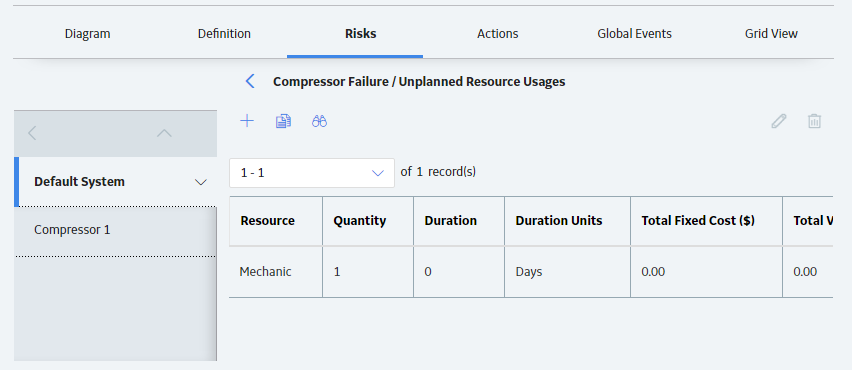Click left chevron in side panel header
Screen dimensions: 852x370
(x=32, y=133)
